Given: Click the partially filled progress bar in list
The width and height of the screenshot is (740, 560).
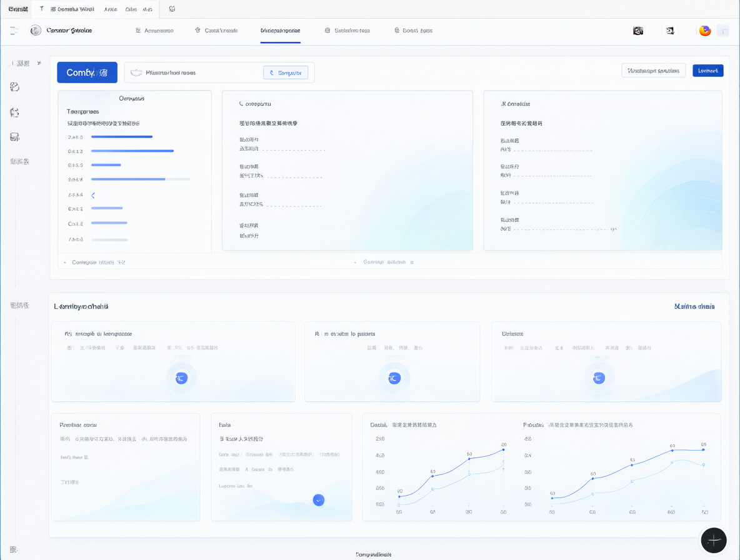Looking at the screenshot, I should click(x=141, y=179).
